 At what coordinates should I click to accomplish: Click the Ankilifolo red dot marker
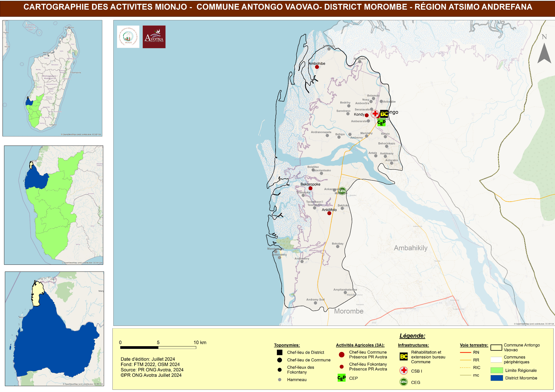click(329, 213)
